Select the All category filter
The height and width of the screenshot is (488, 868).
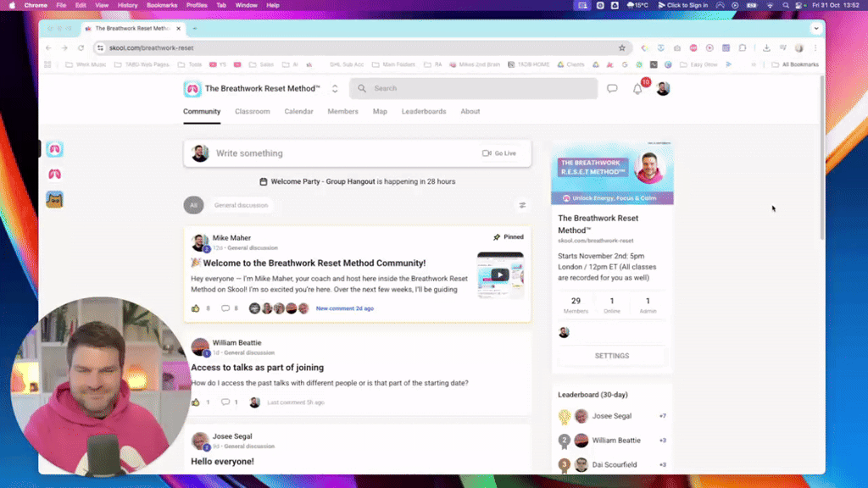click(x=194, y=205)
